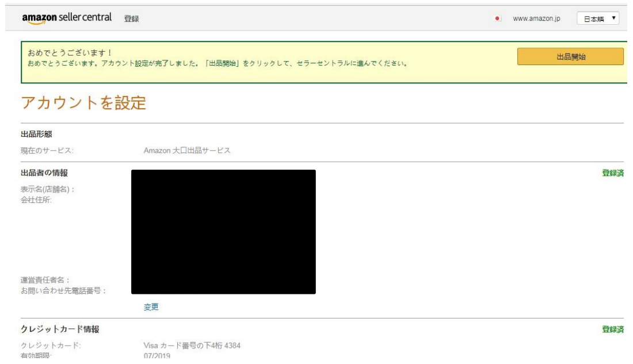The image size is (633, 364).
Task: Click the account setup completed message
Action: click(x=218, y=63)
